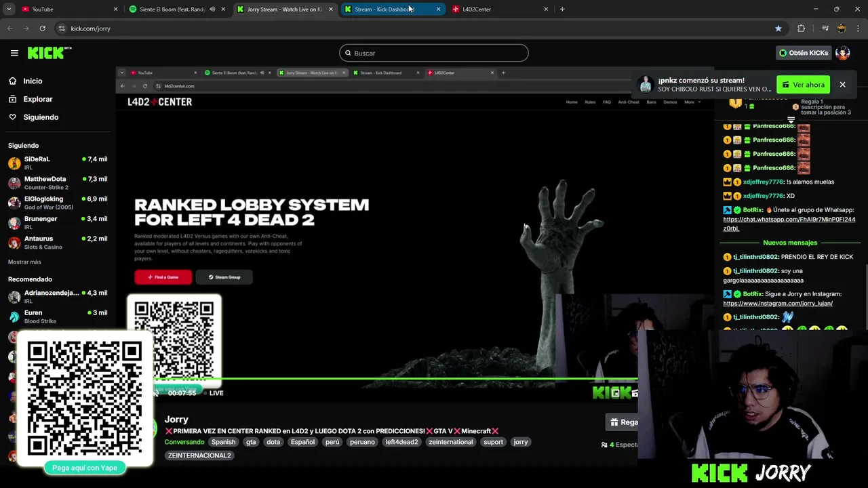Open the site information icon in address bar

tap(62, 28)
